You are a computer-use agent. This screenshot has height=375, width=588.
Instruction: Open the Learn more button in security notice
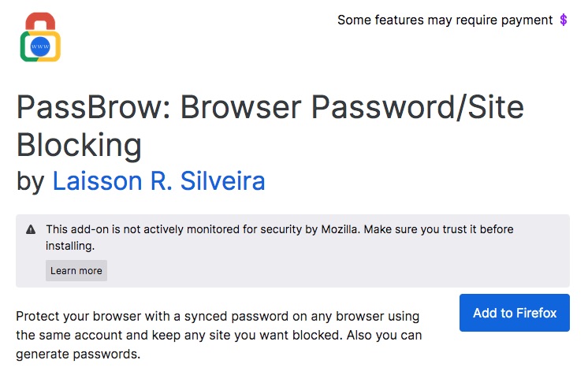click(76, 271)
